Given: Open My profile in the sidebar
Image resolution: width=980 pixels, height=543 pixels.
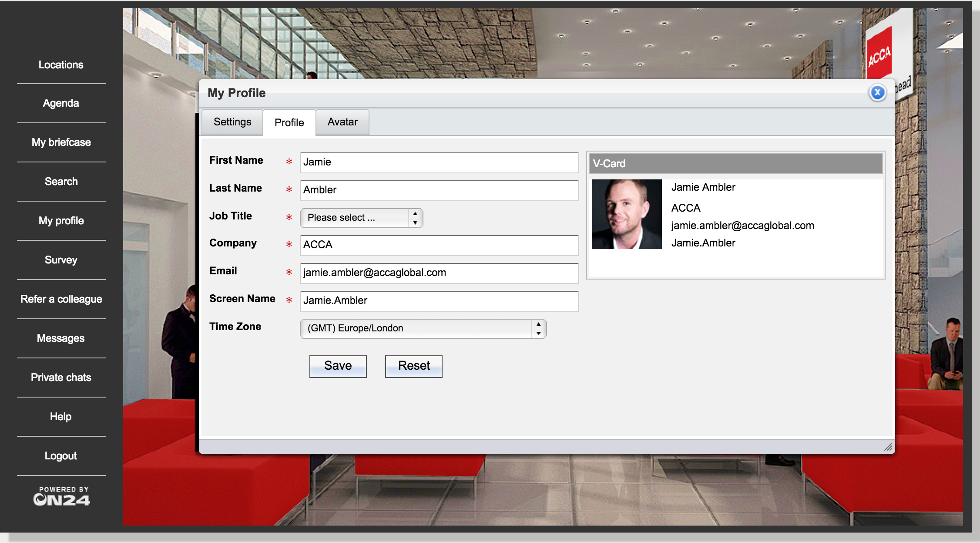Looking at the screenshot, I should pyautogui.click(x=61, y=221).
